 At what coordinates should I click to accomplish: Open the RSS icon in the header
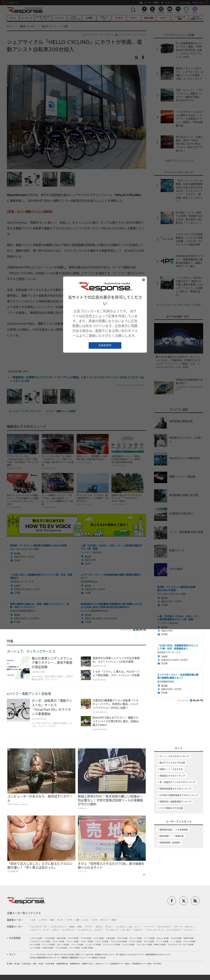[178, 9]
